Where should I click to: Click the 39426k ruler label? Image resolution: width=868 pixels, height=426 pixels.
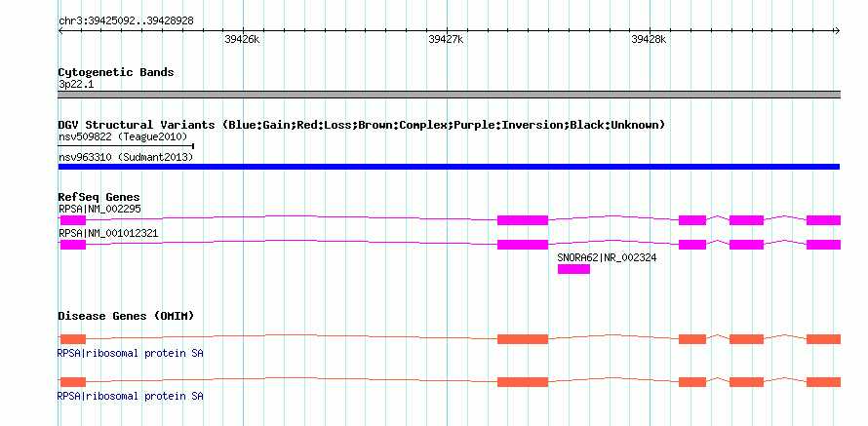(x=242, y=39)
